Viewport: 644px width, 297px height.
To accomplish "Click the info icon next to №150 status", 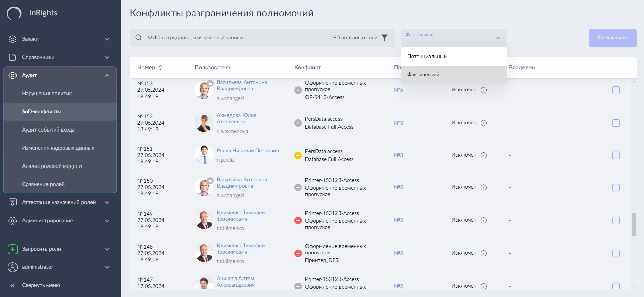I will 484,187.
